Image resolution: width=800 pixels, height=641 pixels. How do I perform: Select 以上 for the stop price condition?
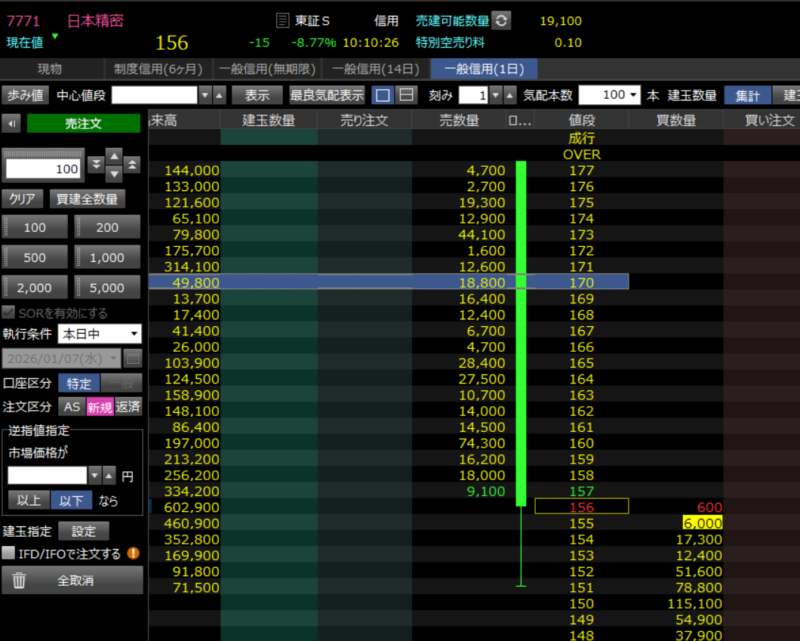[x=27, y=500]
